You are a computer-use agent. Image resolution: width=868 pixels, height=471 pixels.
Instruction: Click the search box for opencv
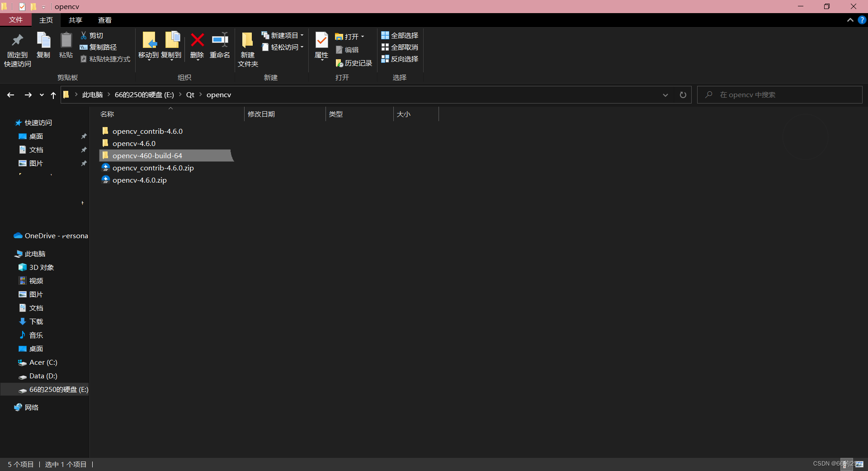pos(780,95)
